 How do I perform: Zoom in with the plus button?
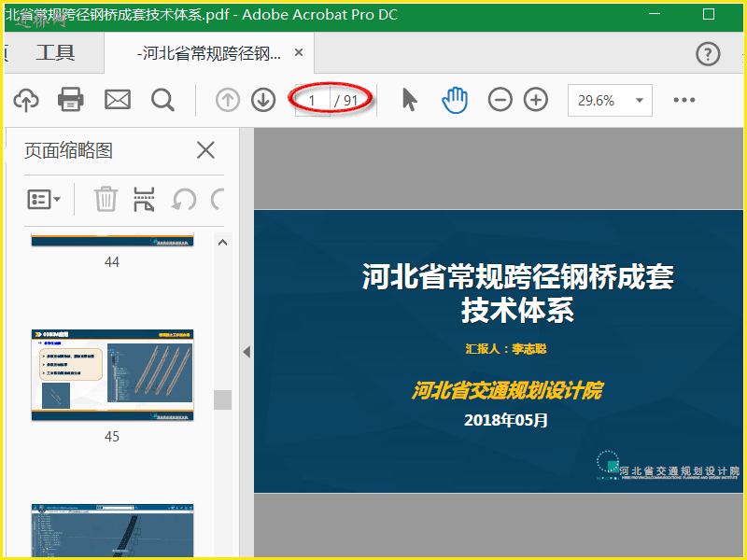point(536,100)
